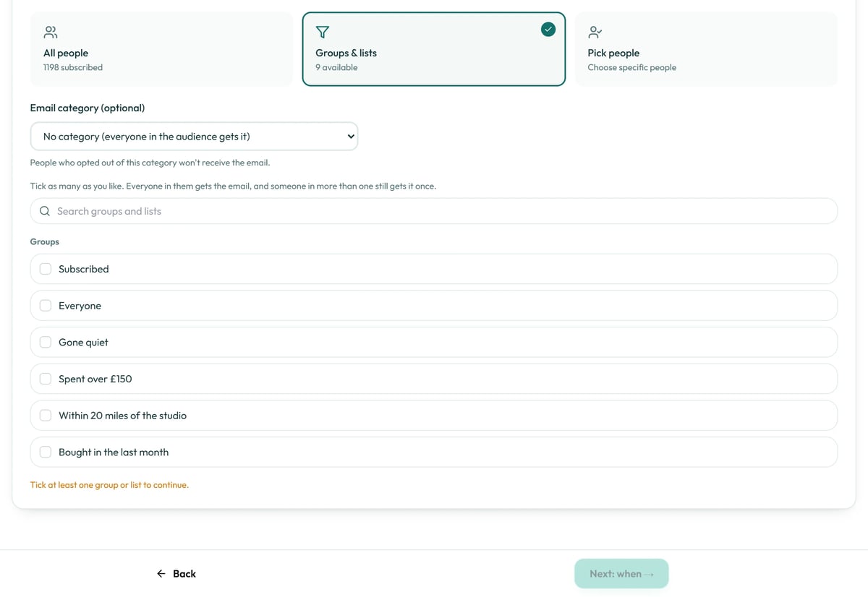Click the opted out category help text
Screen dimensions: 868x597
(150, 163)
